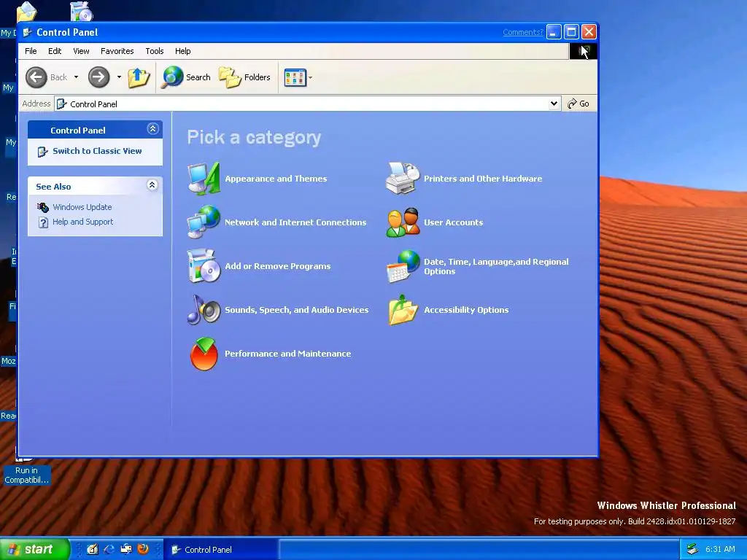
Task: Open the Accessibility Options icon
Action: pos(403,310)
